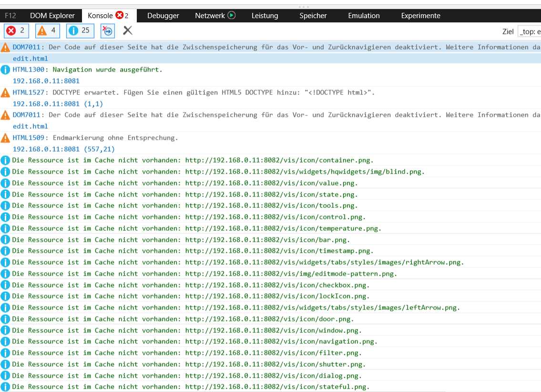Switch to the DOM Explorer tab
Screen dimensions: 541x392
pyautogui.click(x=52, y=16)
